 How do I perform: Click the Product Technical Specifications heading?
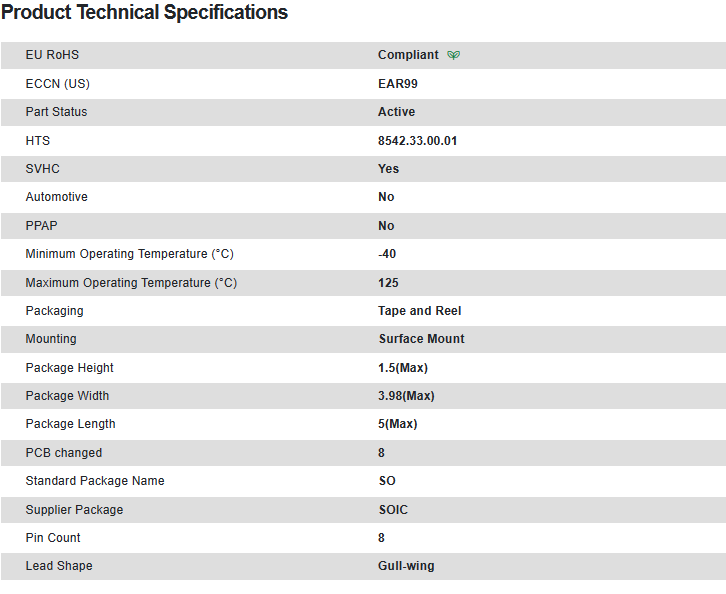(144, 13)
